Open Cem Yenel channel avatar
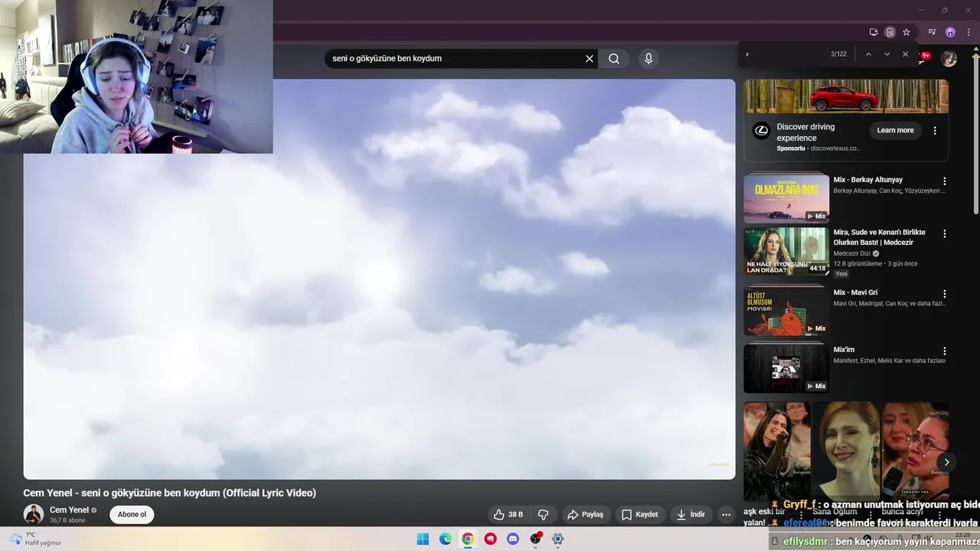 [x=33, y=514]
